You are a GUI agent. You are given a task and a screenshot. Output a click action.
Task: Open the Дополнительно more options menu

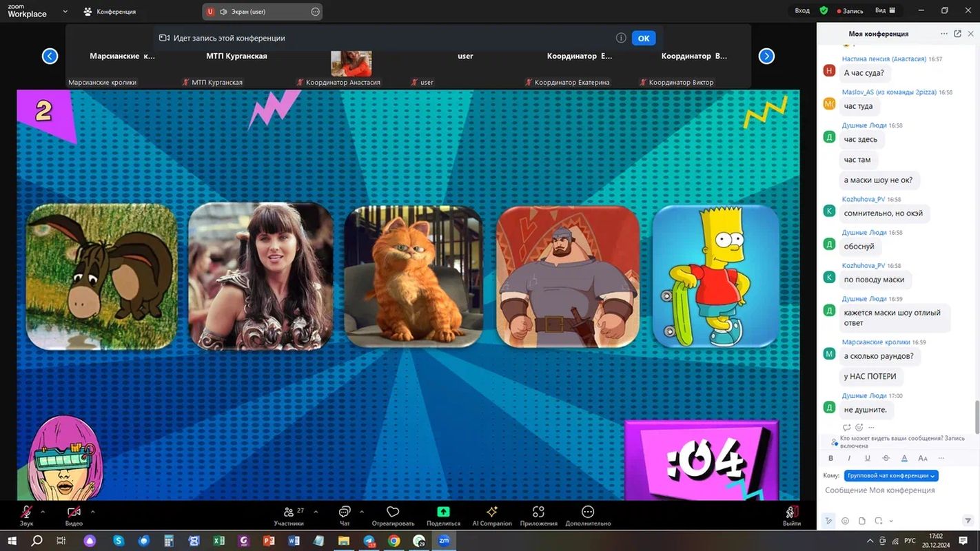(588, 515)
